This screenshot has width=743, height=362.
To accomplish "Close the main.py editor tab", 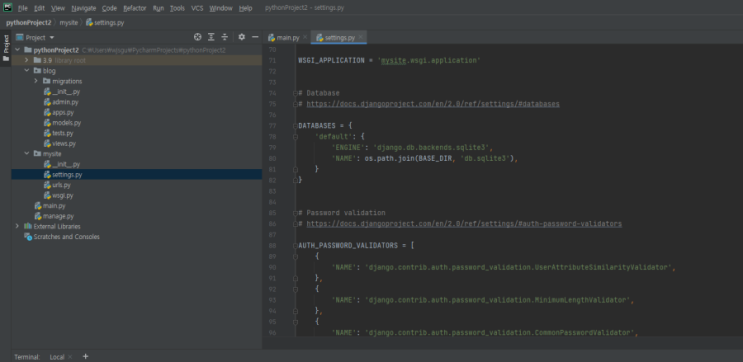I will 305,37.
